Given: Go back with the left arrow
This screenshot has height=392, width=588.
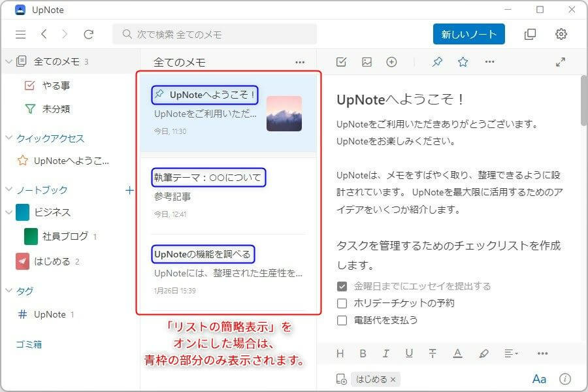Looking at the screenshot, I should click(44, 35).
